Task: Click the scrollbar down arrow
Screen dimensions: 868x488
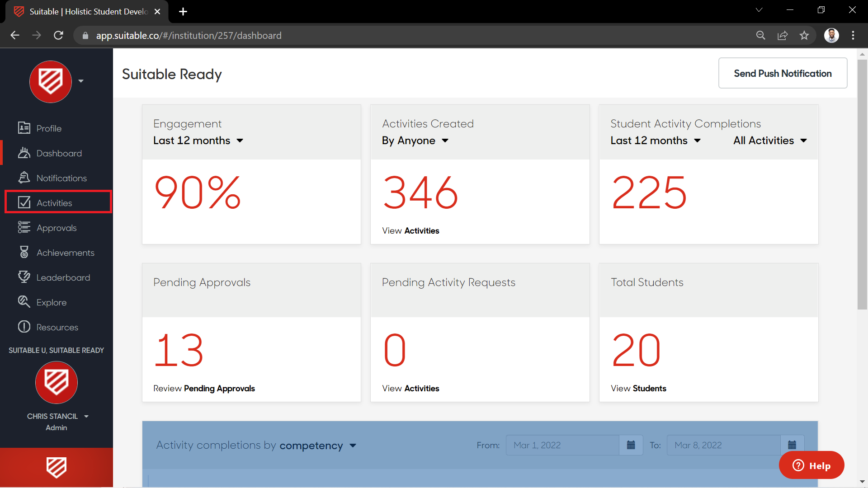Action: point(862,482)
